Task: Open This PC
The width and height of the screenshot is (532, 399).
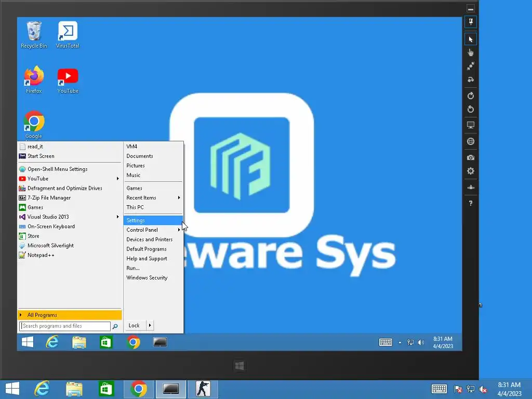Action: click(x=153, y=207)
